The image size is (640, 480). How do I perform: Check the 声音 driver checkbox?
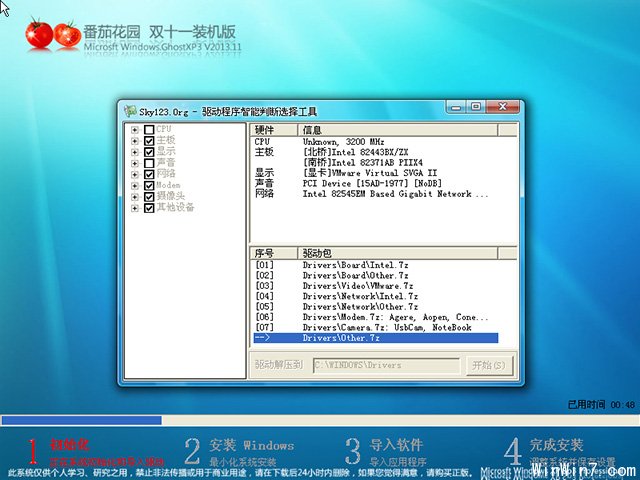[149, 163]
